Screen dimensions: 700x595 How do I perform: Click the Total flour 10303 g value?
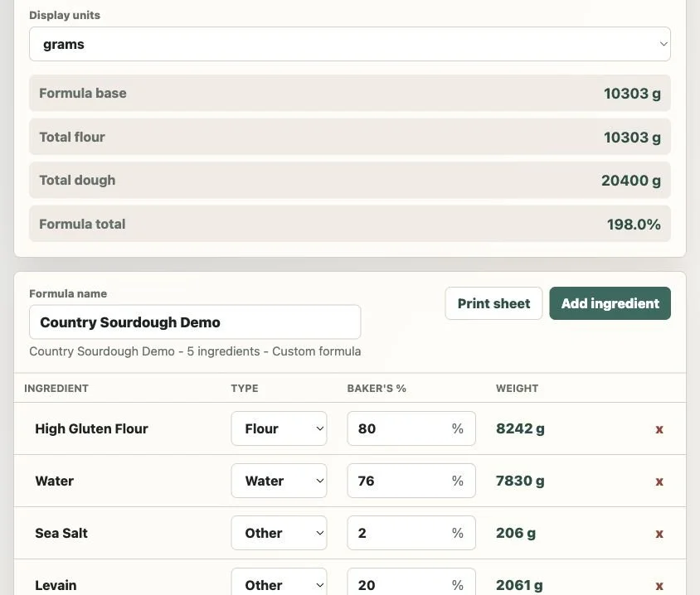coord(632,138)
